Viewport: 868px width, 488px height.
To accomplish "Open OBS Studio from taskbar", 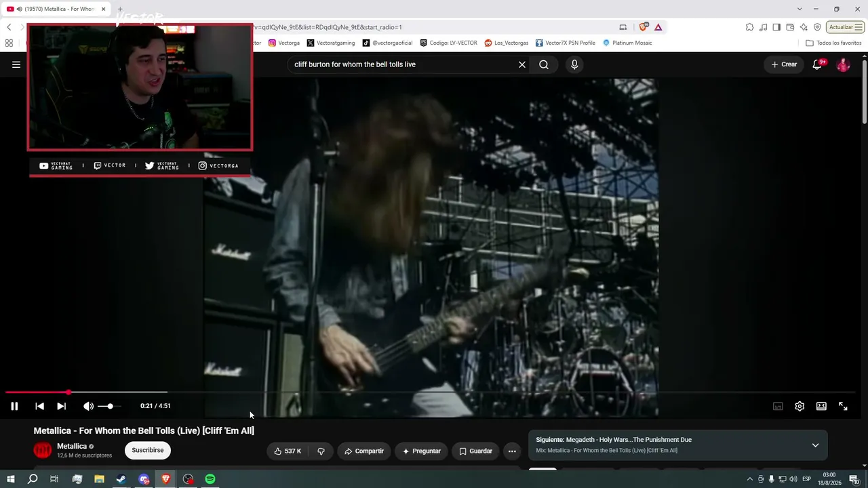I will coord(188,479).
